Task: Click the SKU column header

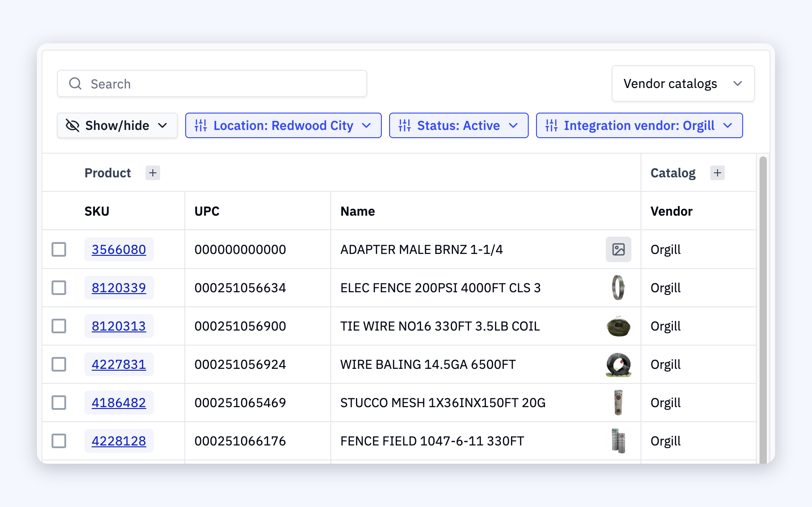Action: point(97,211)
